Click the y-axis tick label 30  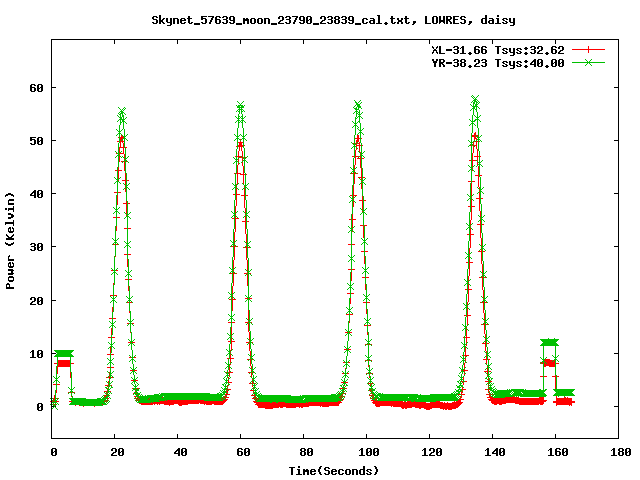click(x=36, y=247)
